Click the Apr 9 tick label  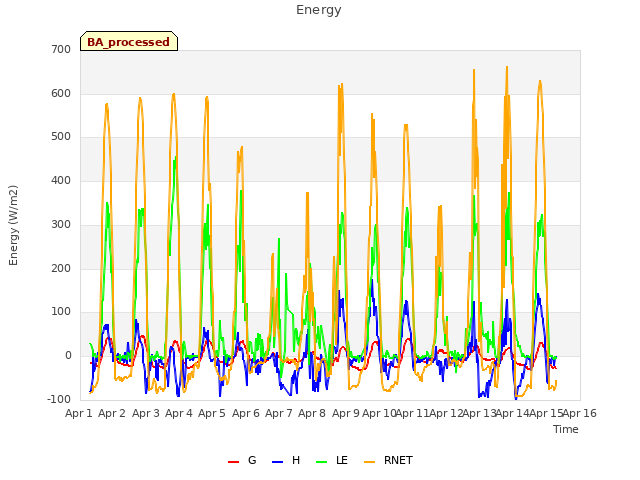coord(346,413)
